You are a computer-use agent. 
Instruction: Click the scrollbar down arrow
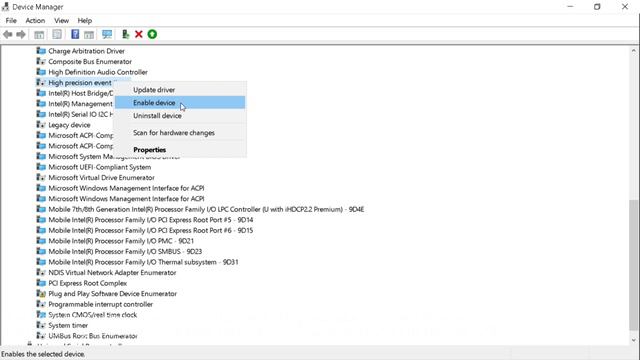point(633,340)
